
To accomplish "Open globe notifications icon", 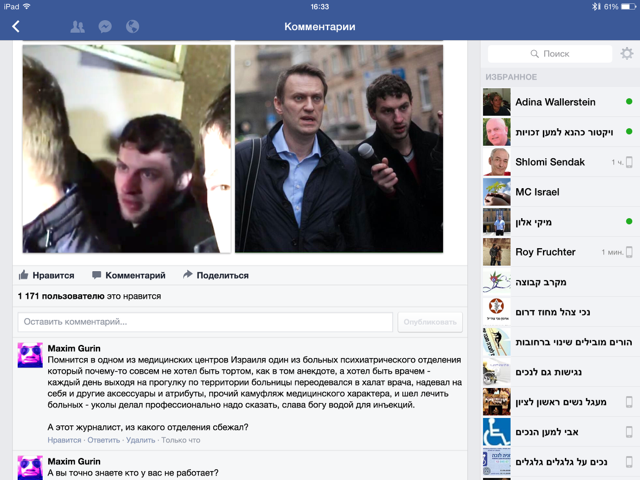I will (132, 27).
